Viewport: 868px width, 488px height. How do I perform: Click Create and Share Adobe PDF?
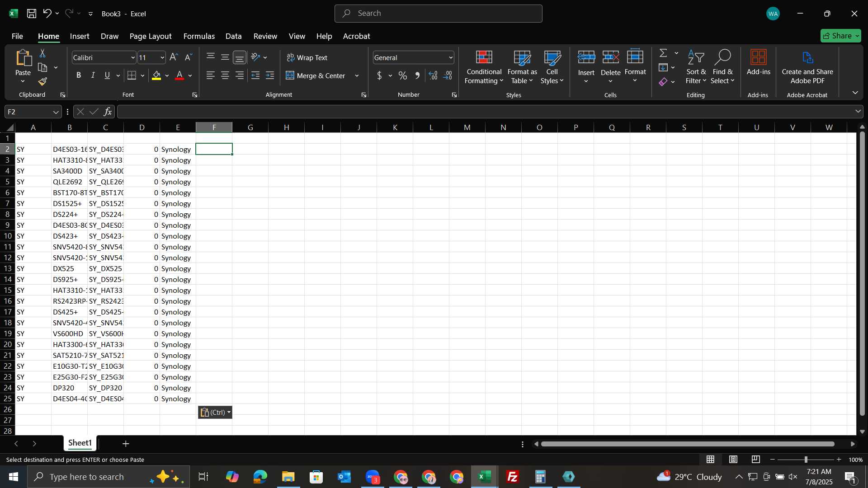tap(807, 67)
